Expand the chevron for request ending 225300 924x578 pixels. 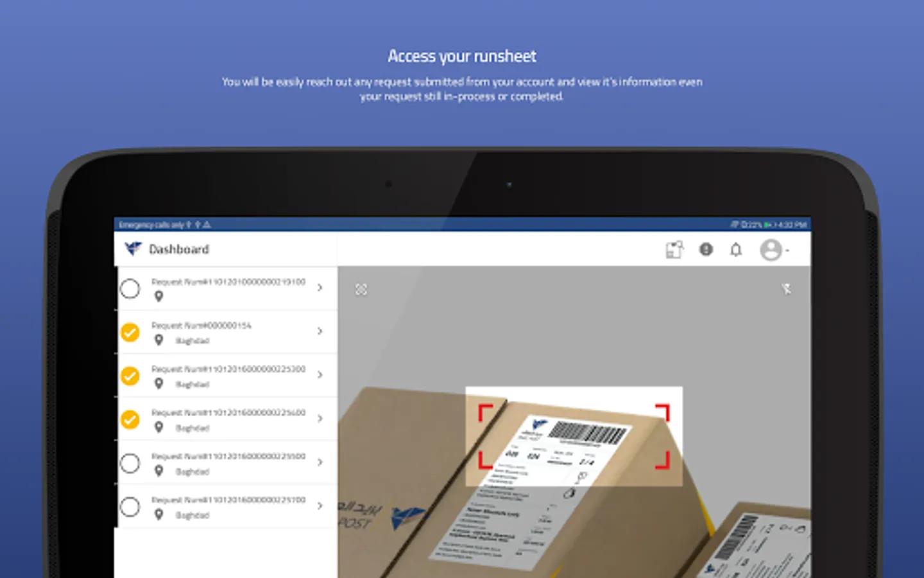pyautogui.click(x=320, y=375)
